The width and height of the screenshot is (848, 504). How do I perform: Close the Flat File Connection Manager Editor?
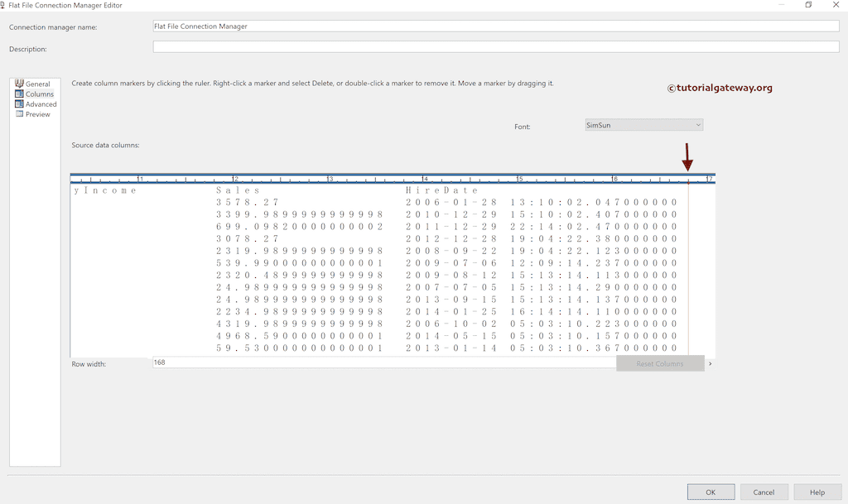click(x=836, y=5)
